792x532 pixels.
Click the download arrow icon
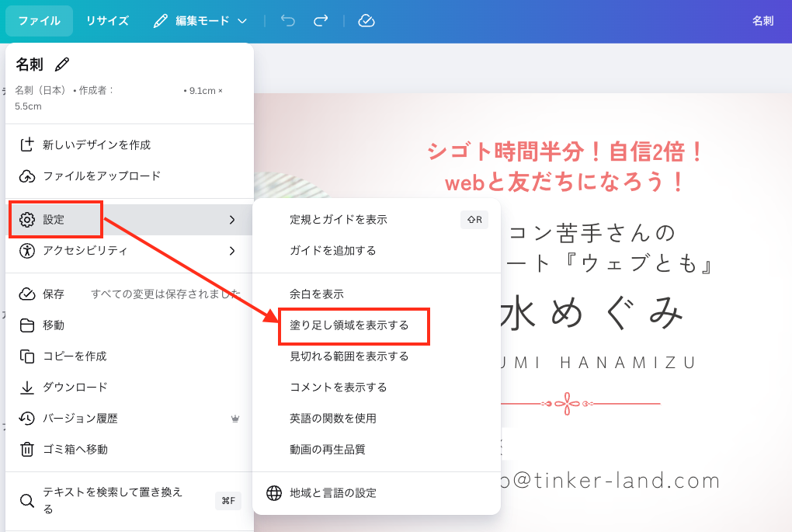(27, 387)
